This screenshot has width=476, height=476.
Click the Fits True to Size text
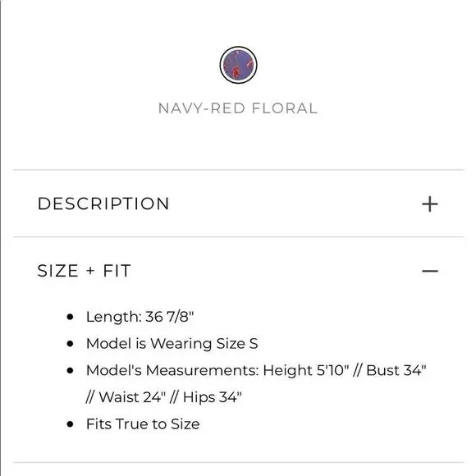point(143,423)
